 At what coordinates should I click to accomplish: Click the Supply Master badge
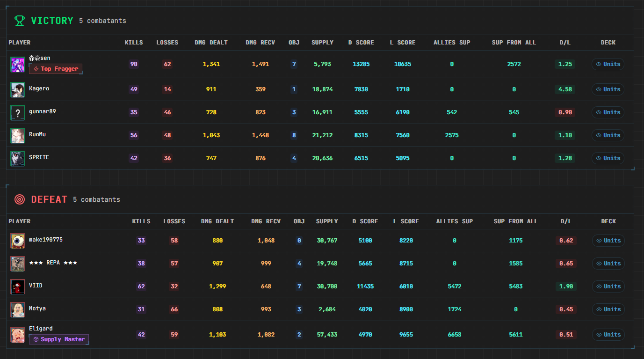pyautogui.click(x=59, y=339)
